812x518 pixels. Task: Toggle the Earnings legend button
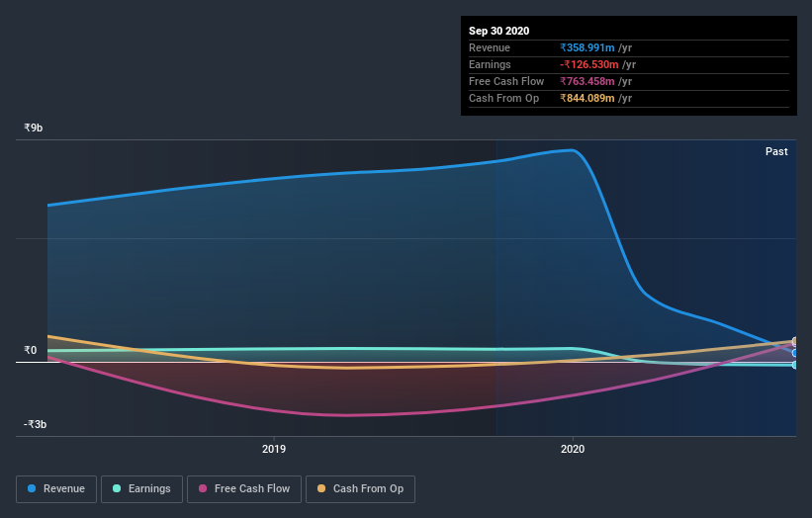[x=141, y=489]
